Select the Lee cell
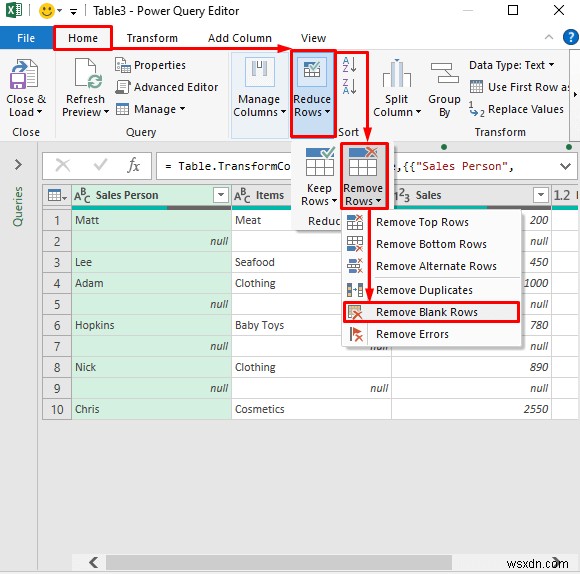This screenshot has width=580, height=574. [151, 262]
